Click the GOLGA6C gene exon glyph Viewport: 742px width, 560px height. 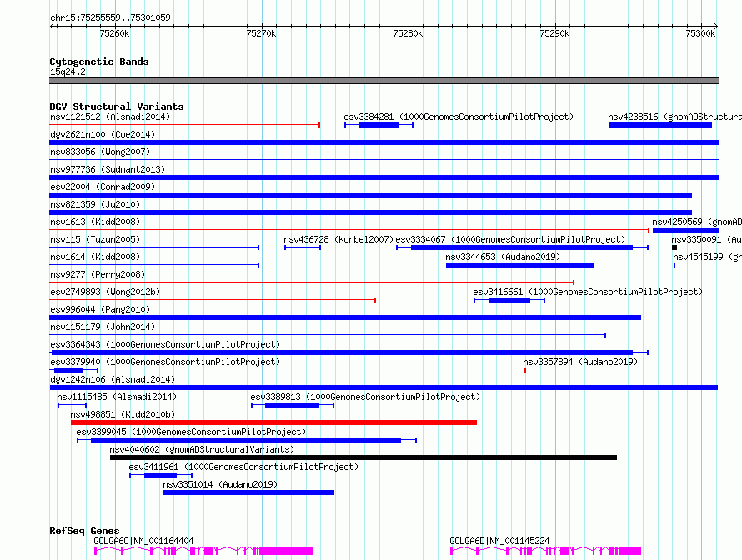(x=203, y=551)
